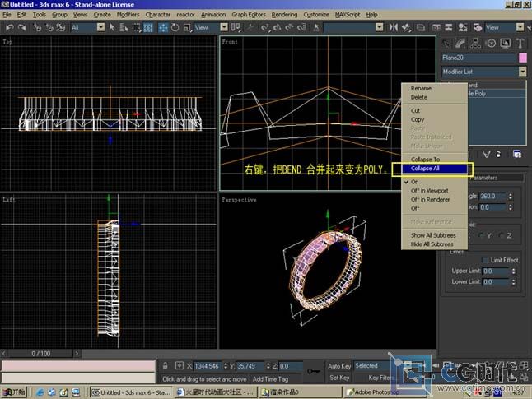Open Curve Editor from the toolbar
The image size is (532, 399).
tap(436, 27)
